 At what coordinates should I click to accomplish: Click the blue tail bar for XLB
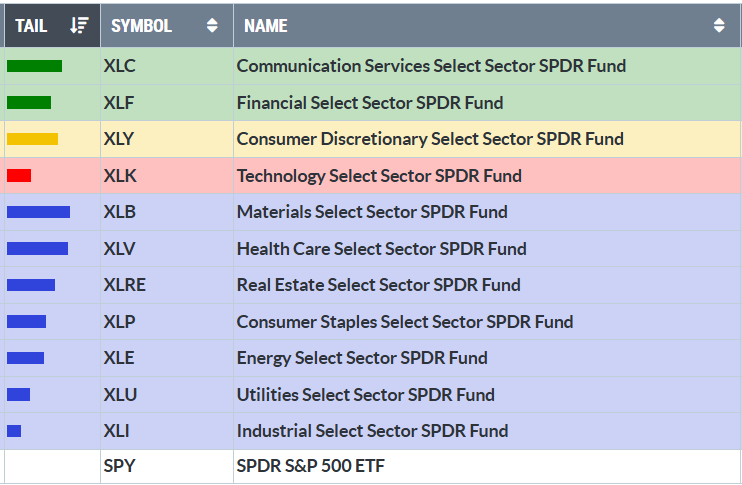38,212
